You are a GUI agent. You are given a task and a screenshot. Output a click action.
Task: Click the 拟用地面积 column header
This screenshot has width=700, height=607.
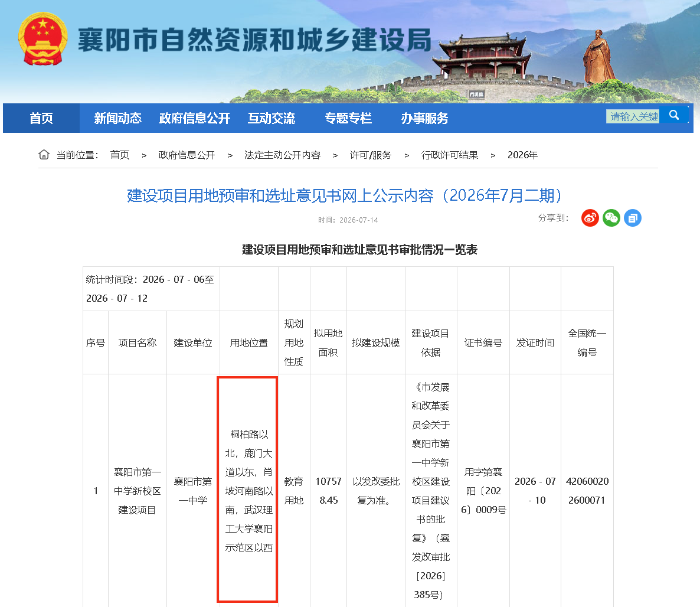(x=328, y=342)
